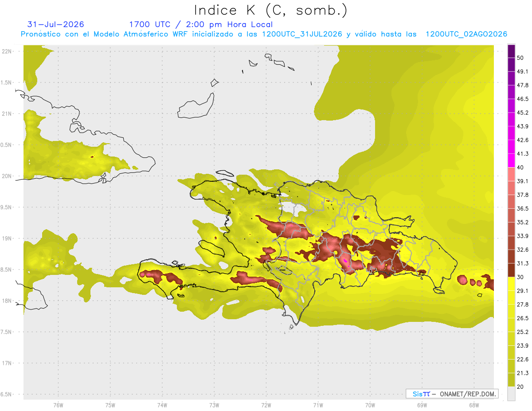
Task: Click the 73W longitude axis label
Action: click(x=214, y=405)
